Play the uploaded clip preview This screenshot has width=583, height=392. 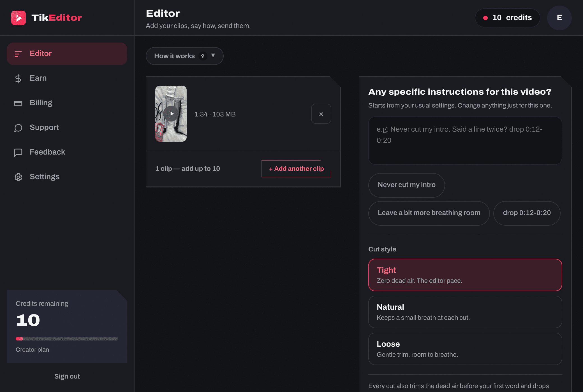pyautogui.click(x=171, y=114)
